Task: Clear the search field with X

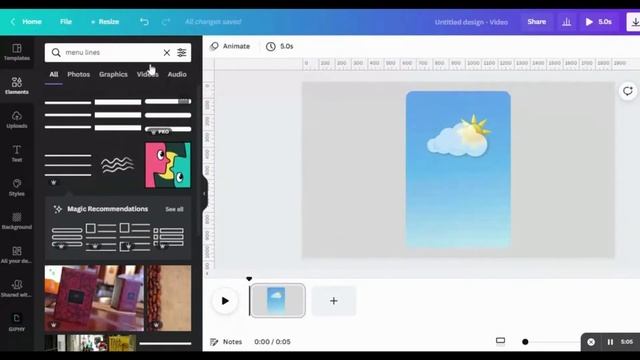Action: tap(167, 53)
